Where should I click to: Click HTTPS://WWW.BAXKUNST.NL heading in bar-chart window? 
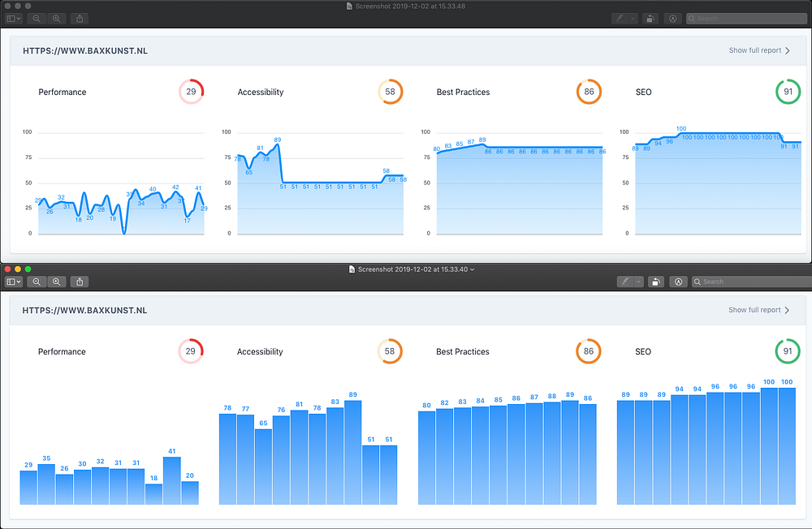(x=84, y=311)
